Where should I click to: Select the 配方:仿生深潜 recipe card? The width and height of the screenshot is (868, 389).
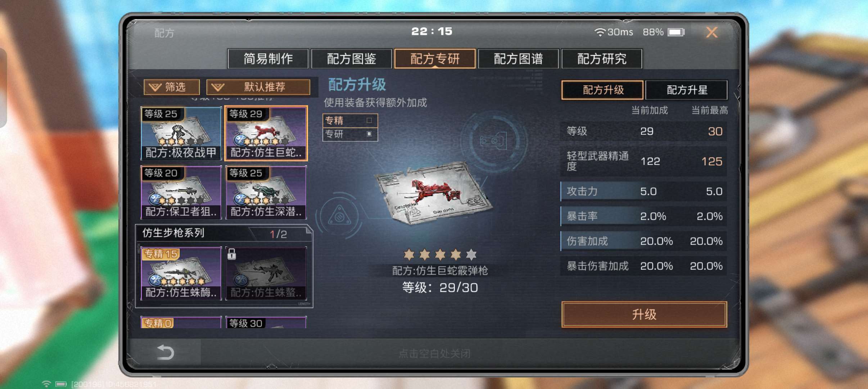click(x=266, y=192)
